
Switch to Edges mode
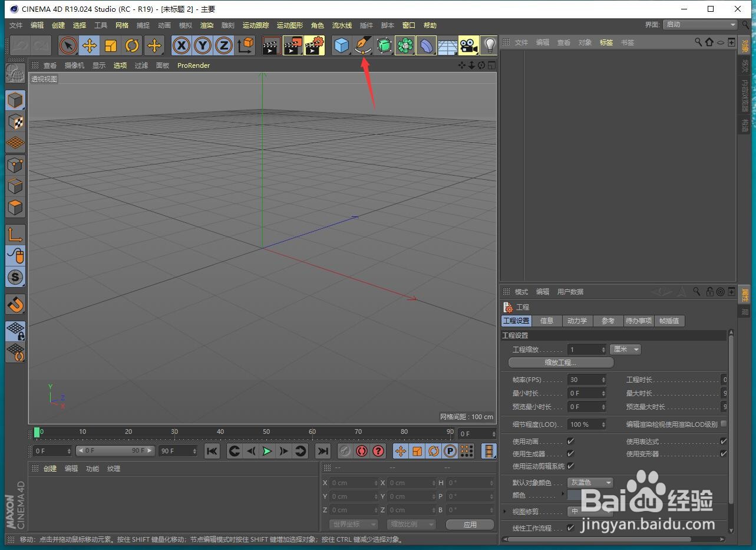pos(15,186)
